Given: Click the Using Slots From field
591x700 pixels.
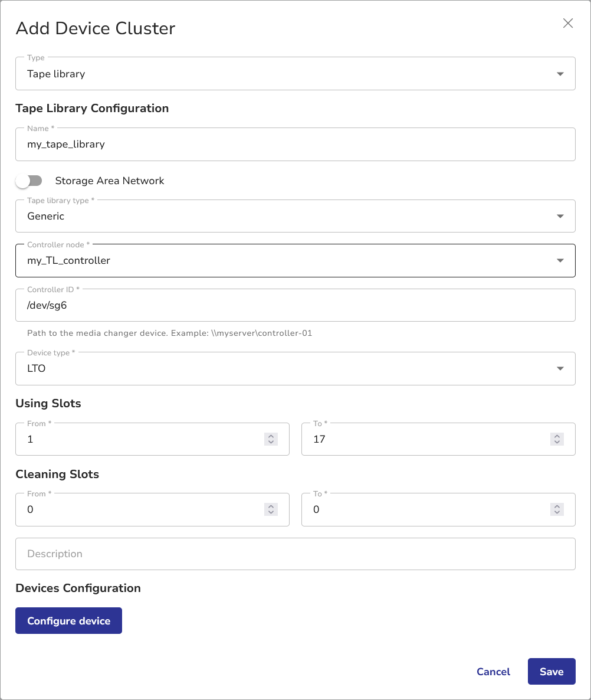Looking at the screenshot, I should [x=142, y=439].
